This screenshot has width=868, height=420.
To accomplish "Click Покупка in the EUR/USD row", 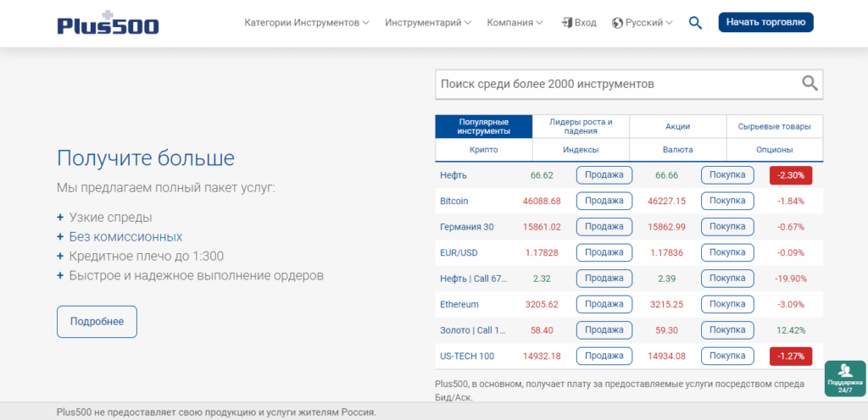I will [727, 252].
